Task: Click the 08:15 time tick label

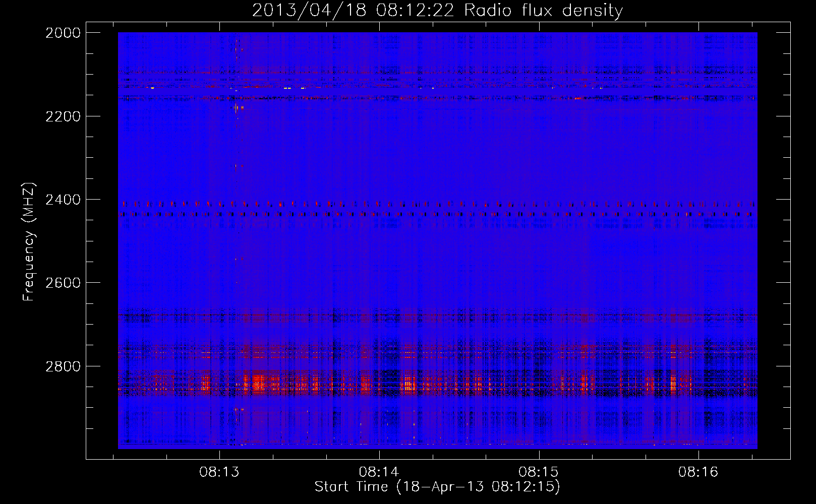Action: 539,472
